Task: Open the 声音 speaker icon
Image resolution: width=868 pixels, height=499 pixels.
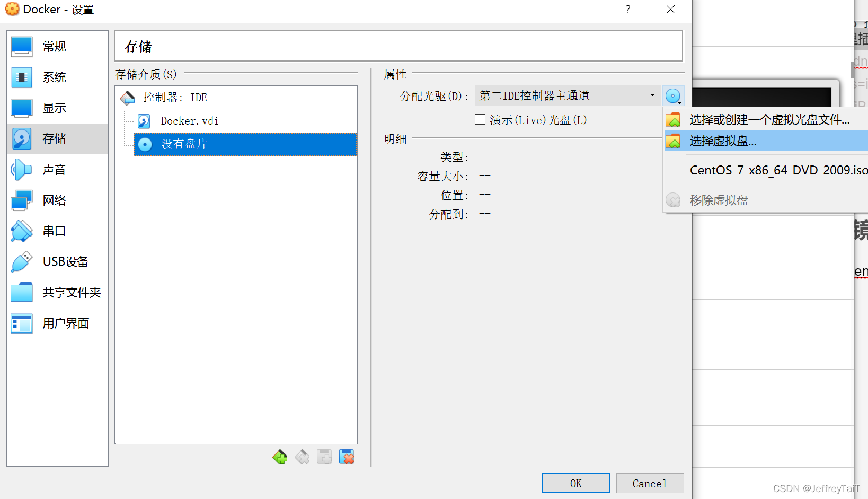Action: point(22,170)
